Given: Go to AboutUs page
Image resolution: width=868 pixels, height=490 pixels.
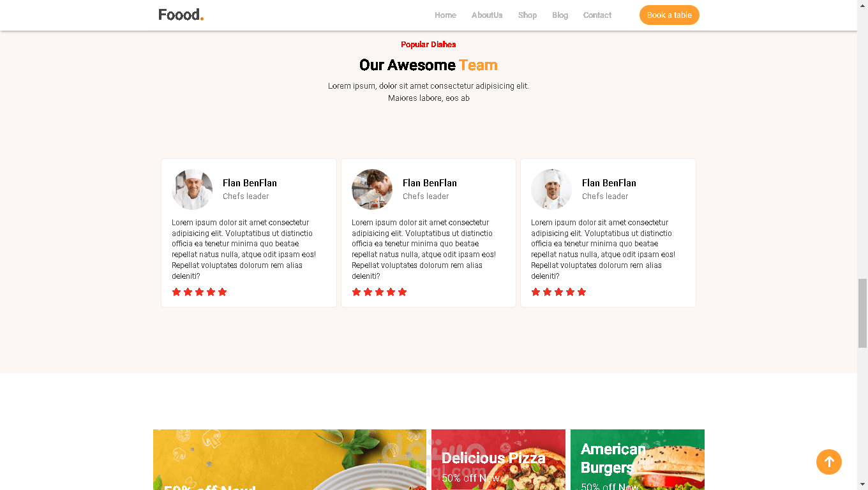Looking at the screenshot, I should [x=487, y=15].
